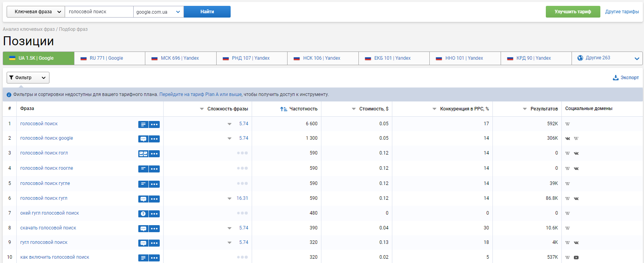The width and height of the screenshot is (644, 263).
Task: Click the question mark icon for окей гугл голосовой поиск
Action: pyautogui.click(x=143, y=214)
